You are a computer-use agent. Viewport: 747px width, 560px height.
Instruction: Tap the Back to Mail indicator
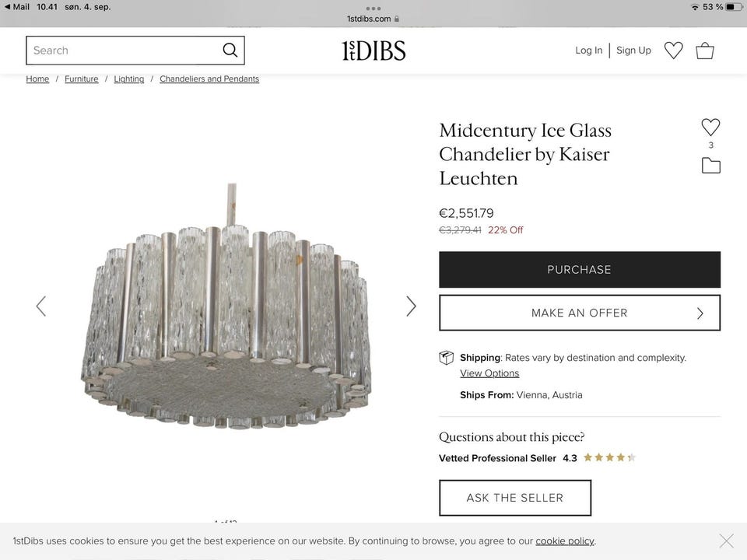(x=17, y=7)
